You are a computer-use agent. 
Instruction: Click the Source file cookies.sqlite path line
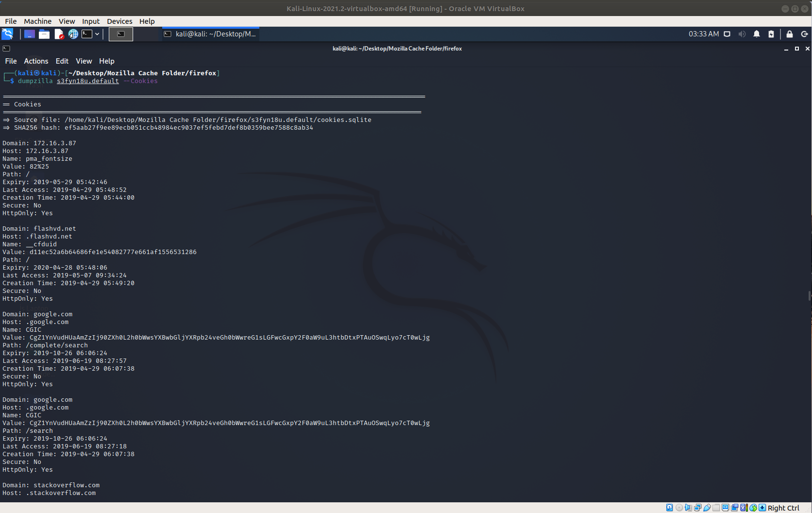tap(187, 120)
